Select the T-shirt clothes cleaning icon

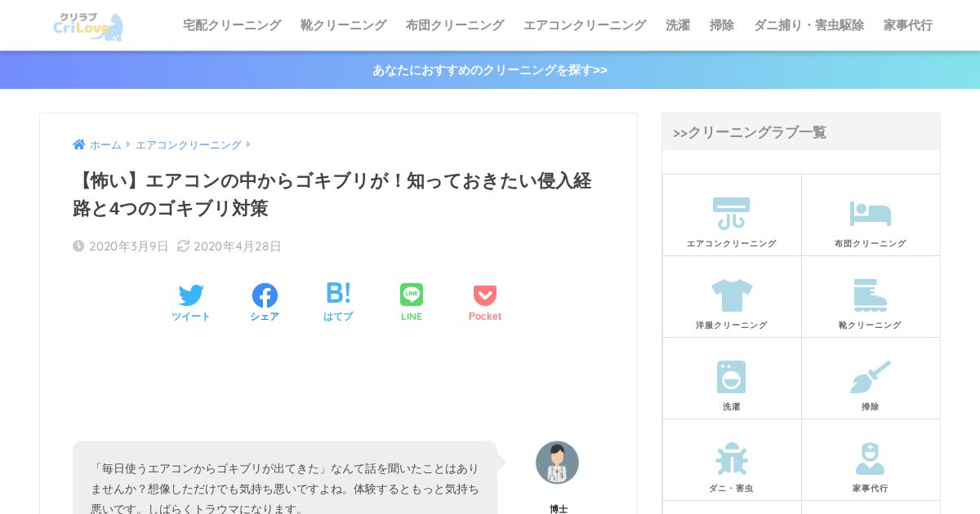tap(731, 295)
